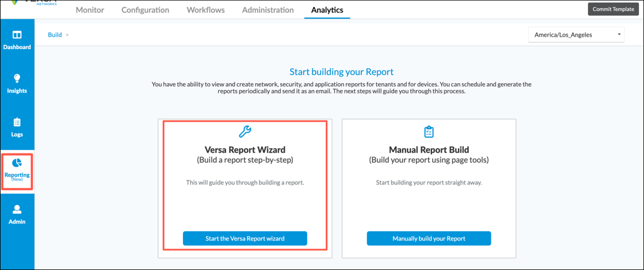The height and width of the screenshot is (270, 644).
Task: Go to the Workflows tab
Action: [x=205, y=10]
